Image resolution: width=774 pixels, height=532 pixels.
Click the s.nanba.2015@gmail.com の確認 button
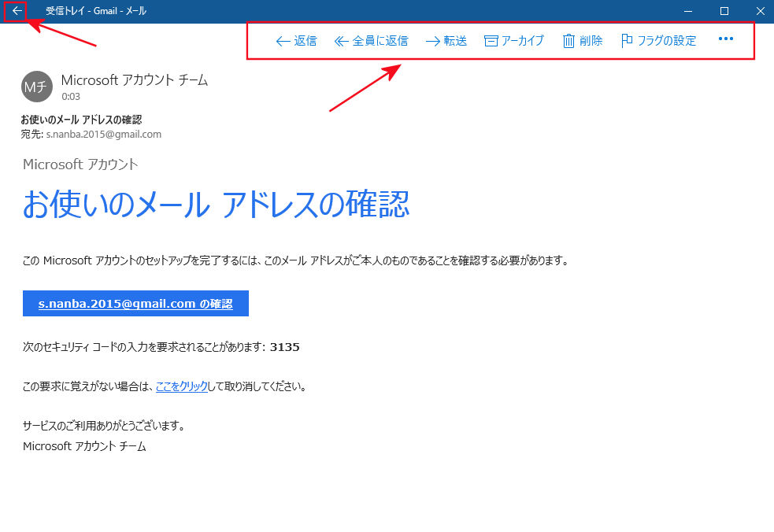(x=135, y=304)
